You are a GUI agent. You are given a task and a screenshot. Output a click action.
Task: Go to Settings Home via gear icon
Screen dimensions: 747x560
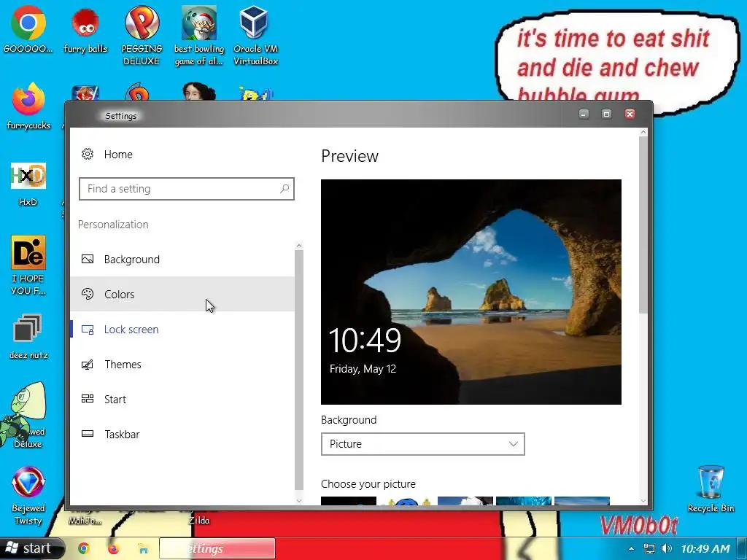coord(88,154)
